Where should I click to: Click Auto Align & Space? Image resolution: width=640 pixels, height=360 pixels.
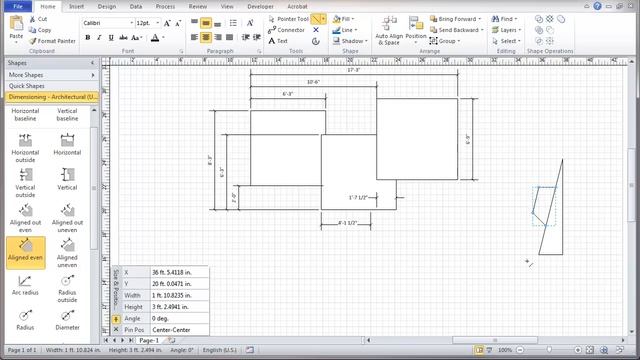389,31
